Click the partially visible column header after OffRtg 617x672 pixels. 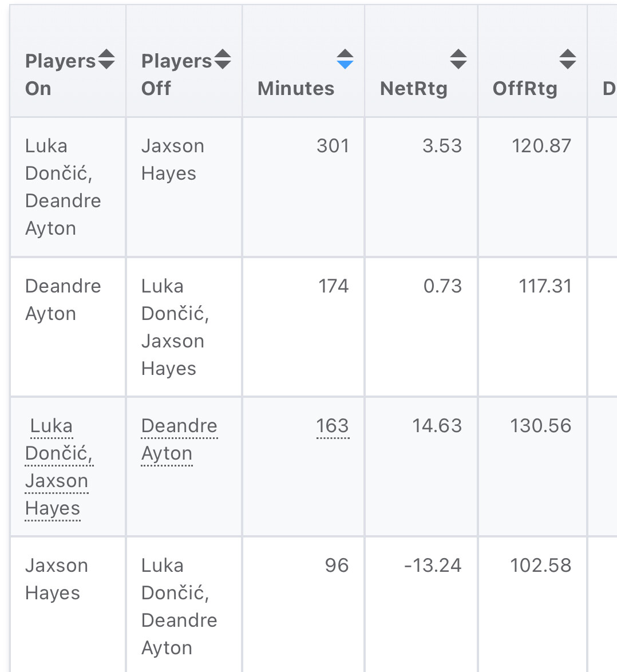point(608,88)
